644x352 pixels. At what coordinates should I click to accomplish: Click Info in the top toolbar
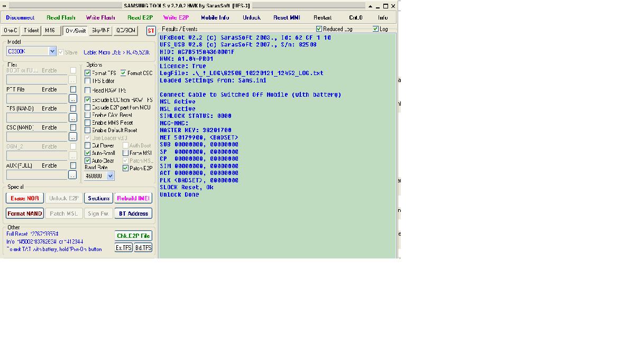pyautogui.click(x=383, y=17)
